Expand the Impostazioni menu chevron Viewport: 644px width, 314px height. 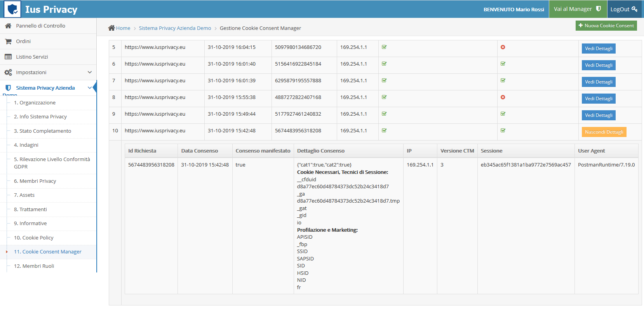tap(90, 72)
